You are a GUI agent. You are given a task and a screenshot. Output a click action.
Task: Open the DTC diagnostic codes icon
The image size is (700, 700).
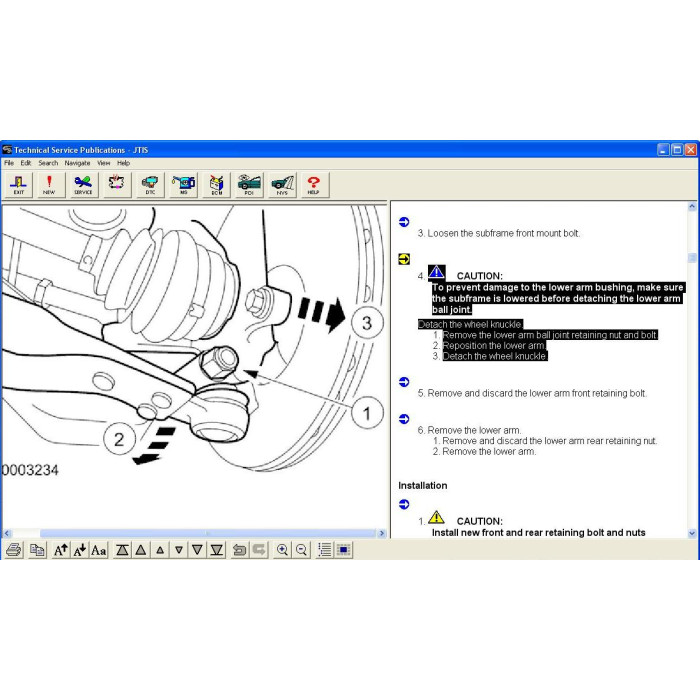click(x=150, y=185)
